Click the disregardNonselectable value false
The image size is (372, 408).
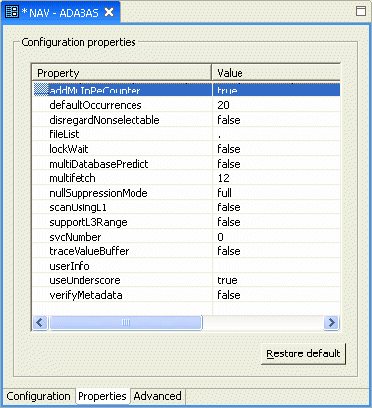(229, 120)
